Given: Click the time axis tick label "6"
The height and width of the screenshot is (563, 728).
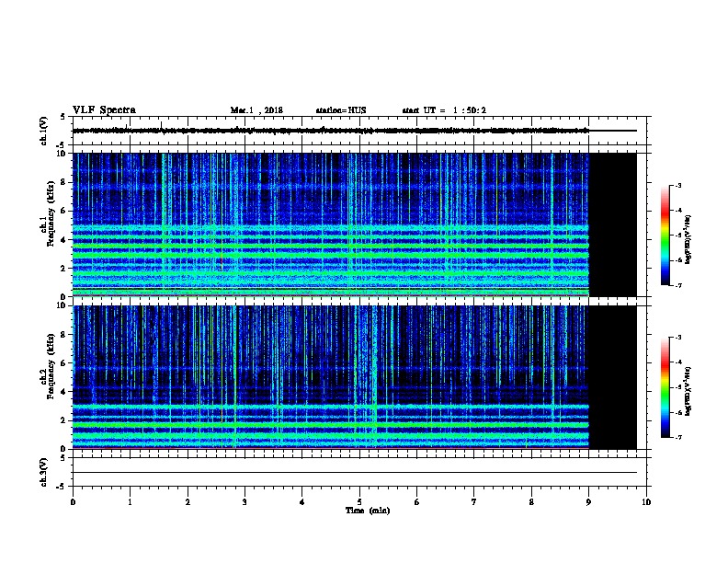Looking at the screenshot, I should click(x=416, y=502).
